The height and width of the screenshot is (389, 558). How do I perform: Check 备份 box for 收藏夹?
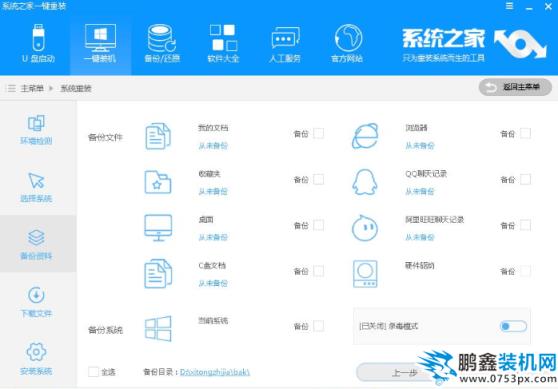pyautogui.click(x=319, y=179)
